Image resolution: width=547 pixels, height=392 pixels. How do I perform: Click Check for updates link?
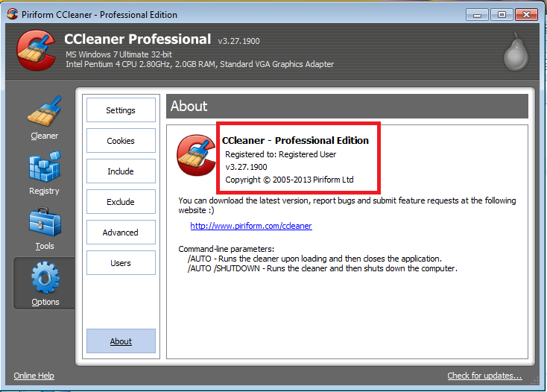[x=484, y=376]
